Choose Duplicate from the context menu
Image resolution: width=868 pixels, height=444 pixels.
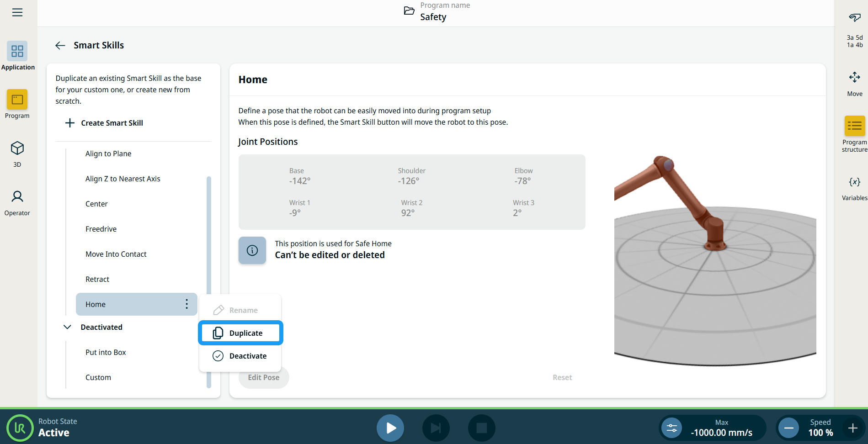240,333
